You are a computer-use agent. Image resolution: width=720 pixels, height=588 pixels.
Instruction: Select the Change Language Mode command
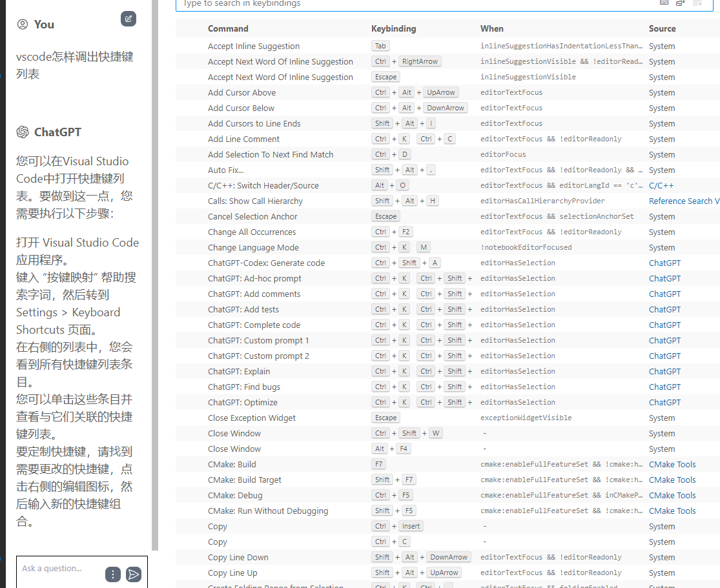click(253, 247)
